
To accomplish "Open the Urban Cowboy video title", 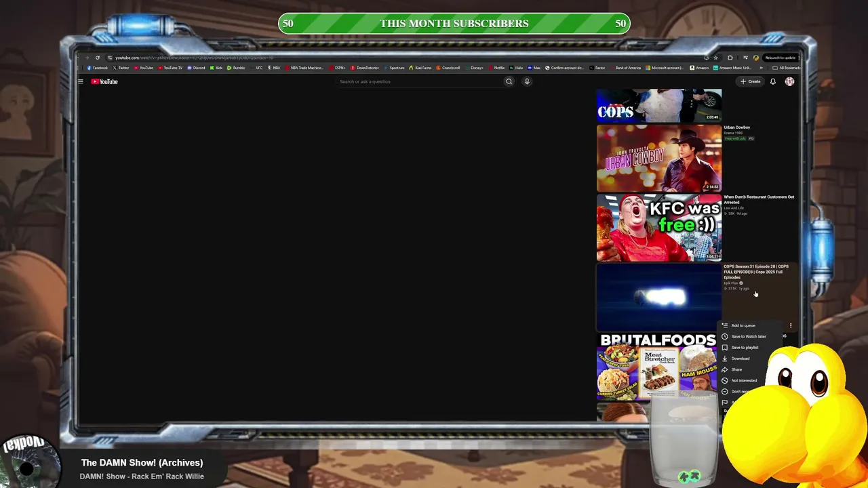I will 736,127.
